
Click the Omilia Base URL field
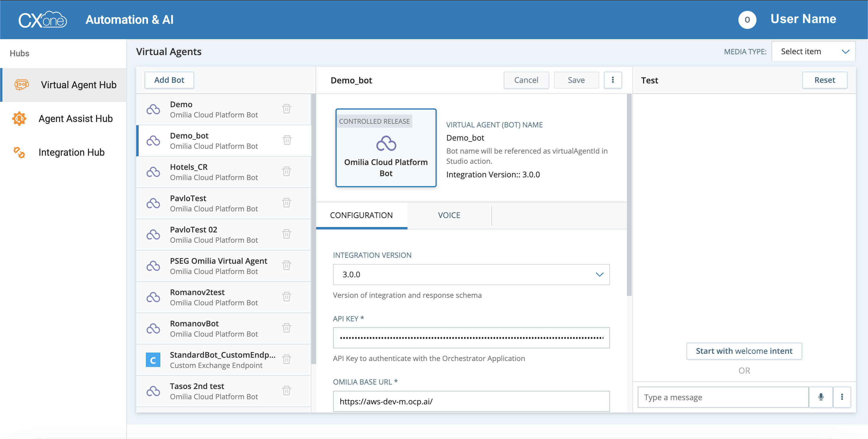[471, 401]
